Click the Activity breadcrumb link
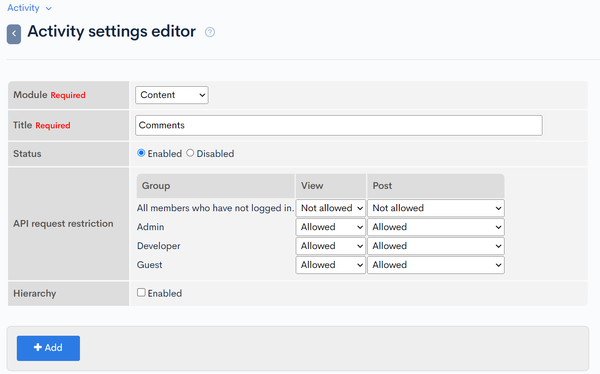 point(23,8)
